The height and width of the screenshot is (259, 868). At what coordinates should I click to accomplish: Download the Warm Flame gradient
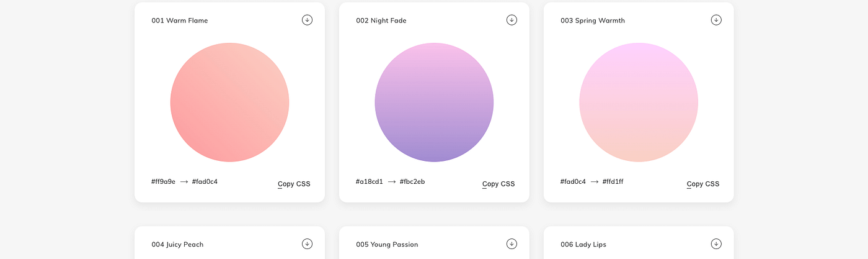(x=307, y=20)
